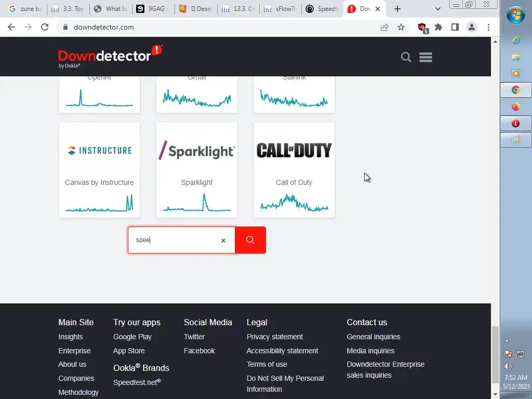Open the Speedtest.net brand link
Viewport: 532px width, 399px height.
click(x=137, y=382)
